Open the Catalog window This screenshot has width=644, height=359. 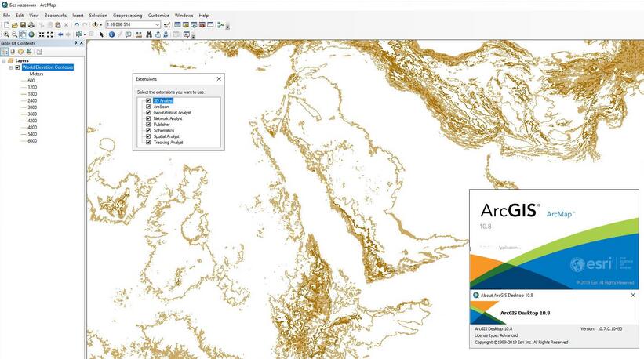[x=186, y=25]
